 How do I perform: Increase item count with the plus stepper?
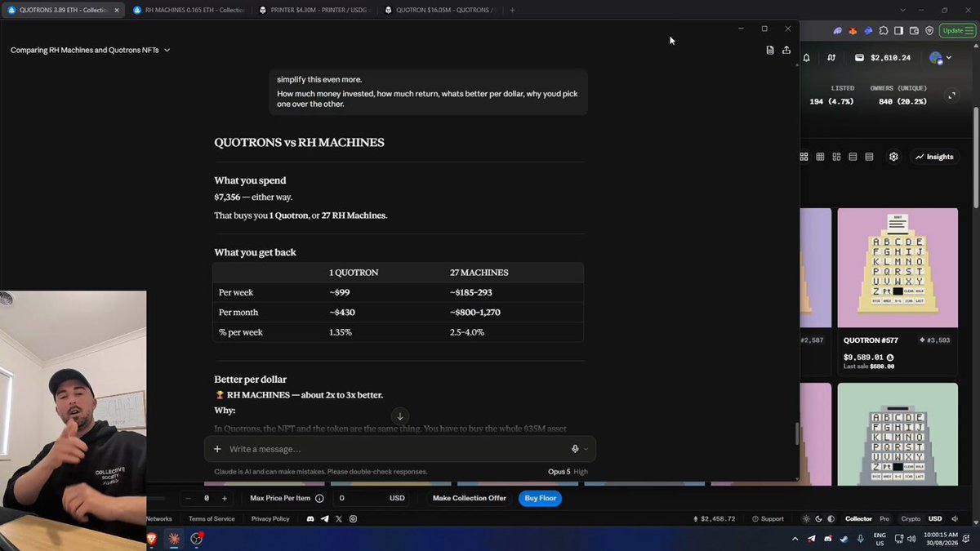tap(225, 498)
